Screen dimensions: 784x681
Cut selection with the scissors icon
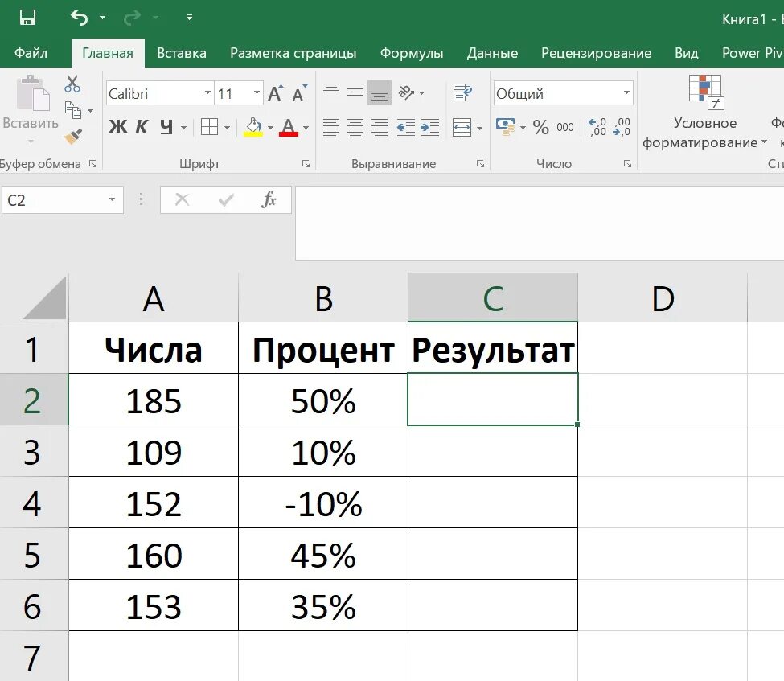click(72, 84)
